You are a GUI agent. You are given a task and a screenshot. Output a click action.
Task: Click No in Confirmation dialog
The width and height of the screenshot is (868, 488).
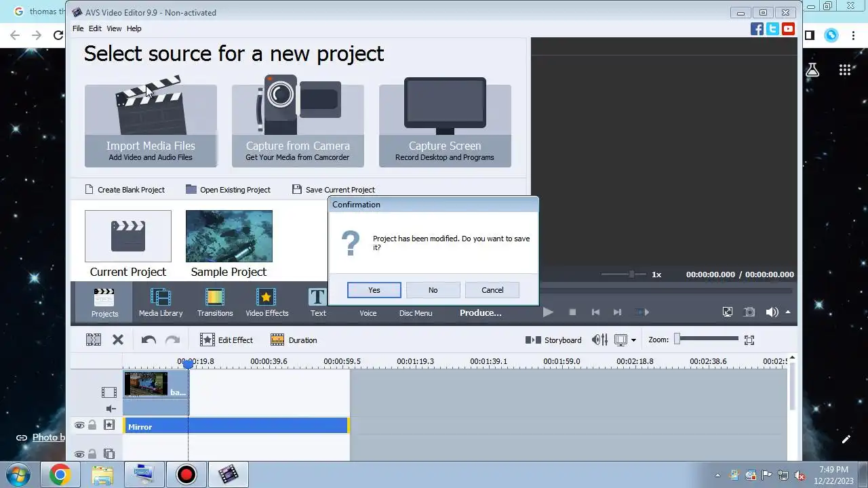pyautogui.click(x=433, y=290)
